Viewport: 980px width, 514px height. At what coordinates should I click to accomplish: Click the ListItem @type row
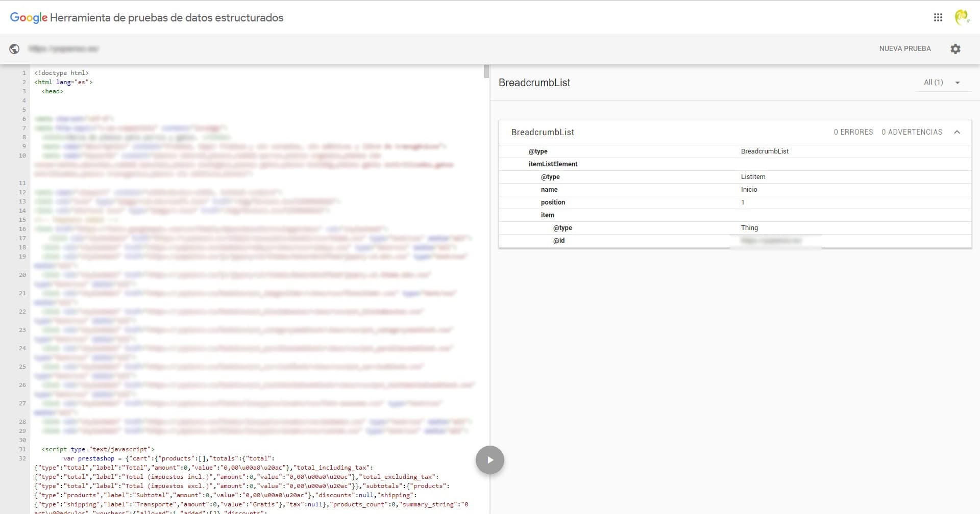click(550, 177)
